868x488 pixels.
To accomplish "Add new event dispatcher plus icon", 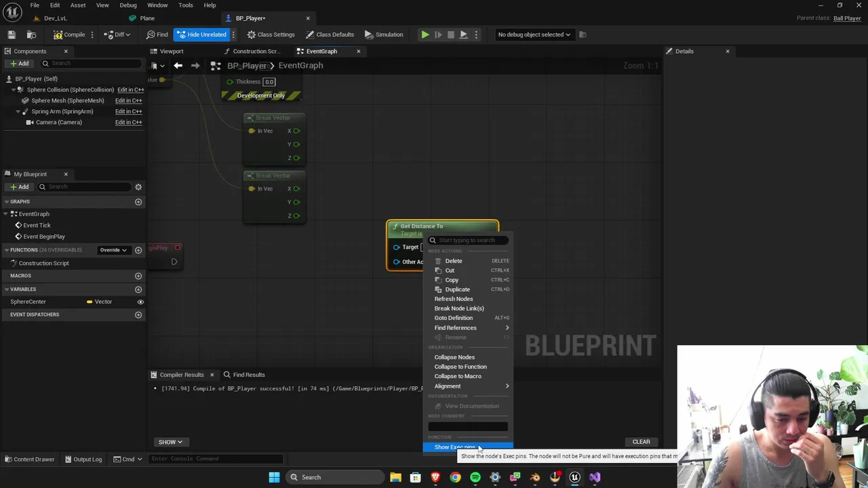I will 138,314.
